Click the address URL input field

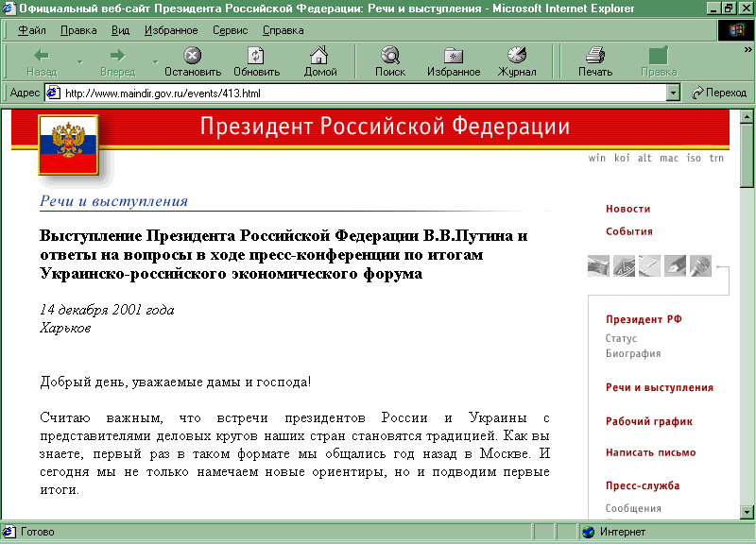(359, 93)
